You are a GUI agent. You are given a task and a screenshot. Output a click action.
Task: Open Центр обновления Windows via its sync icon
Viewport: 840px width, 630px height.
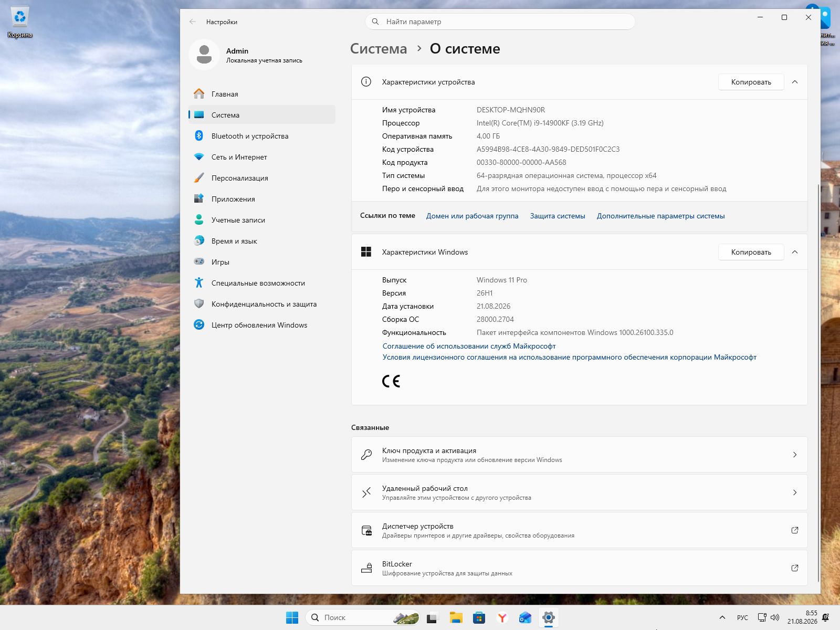pyautogui.click(x=199, y=325)
